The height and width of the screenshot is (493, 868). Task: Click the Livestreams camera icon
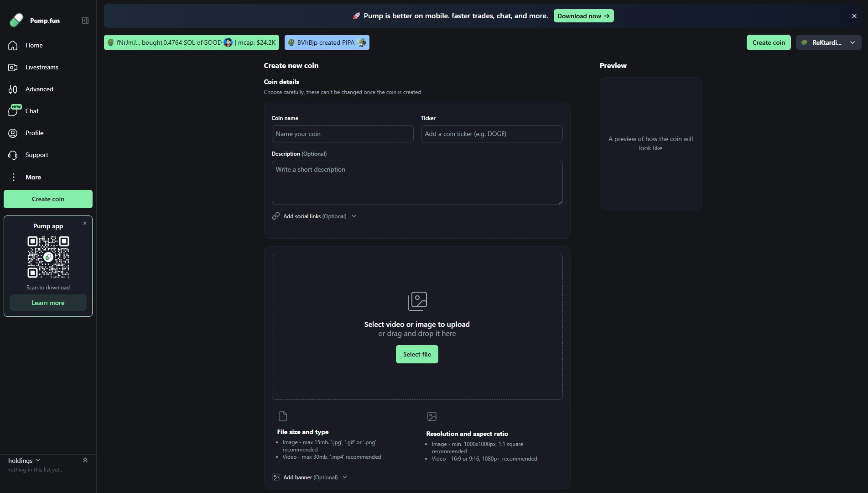click(13, 67)
